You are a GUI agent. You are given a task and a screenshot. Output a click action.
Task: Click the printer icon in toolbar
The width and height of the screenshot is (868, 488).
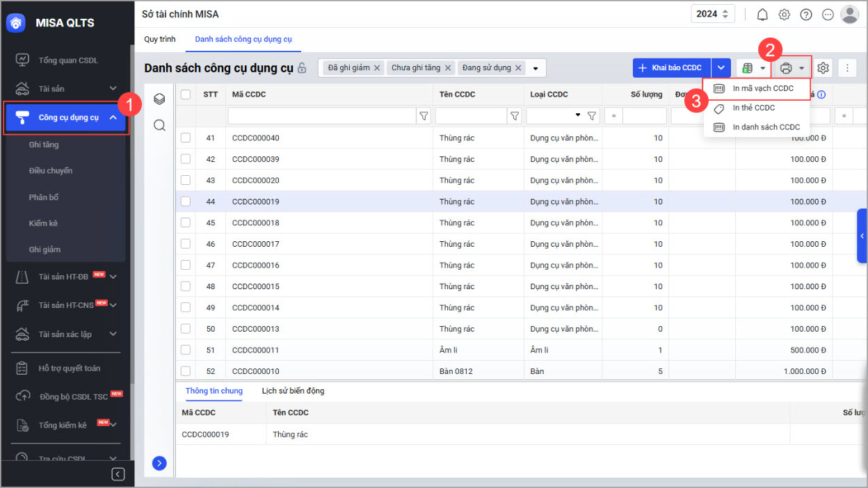(x=786, y=68)
